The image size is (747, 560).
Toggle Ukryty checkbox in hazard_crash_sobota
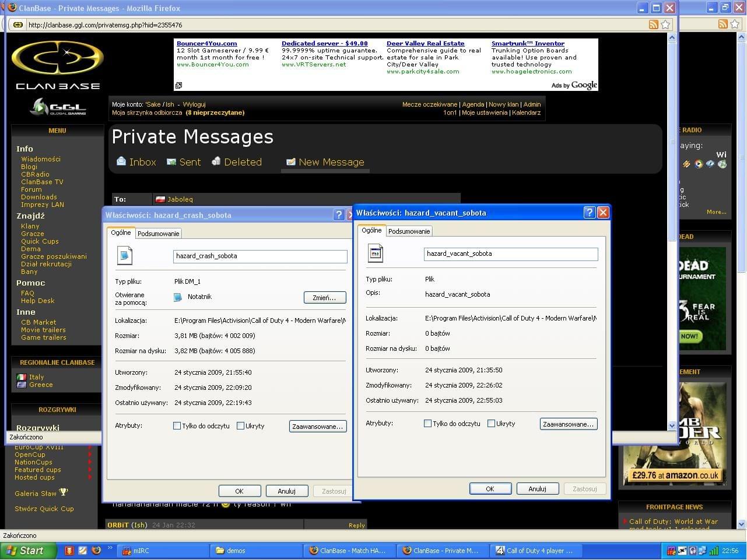coord(240,426)
